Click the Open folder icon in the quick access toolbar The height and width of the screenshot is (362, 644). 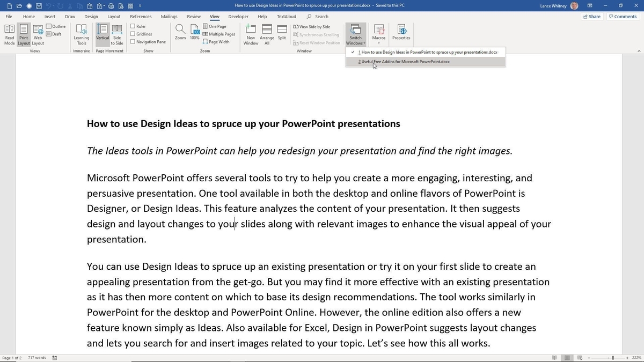tap(19, 6)
